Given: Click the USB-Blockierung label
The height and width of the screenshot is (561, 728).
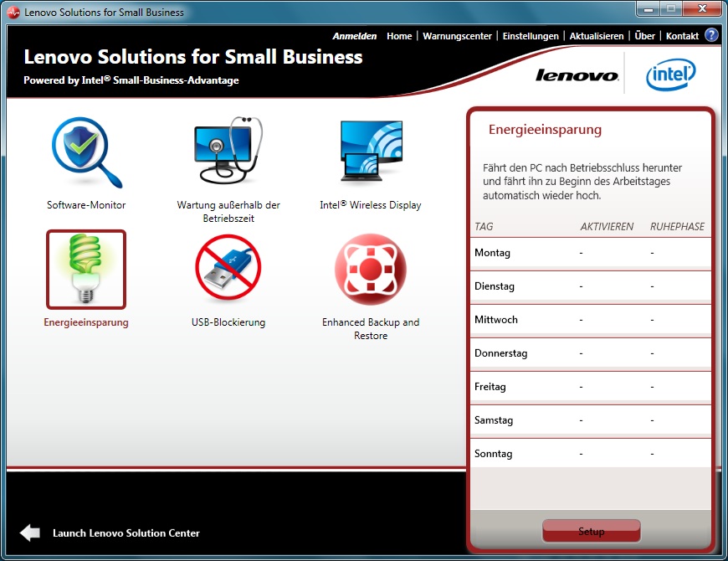Looking at the screenshot, I should tap(228, 322).
